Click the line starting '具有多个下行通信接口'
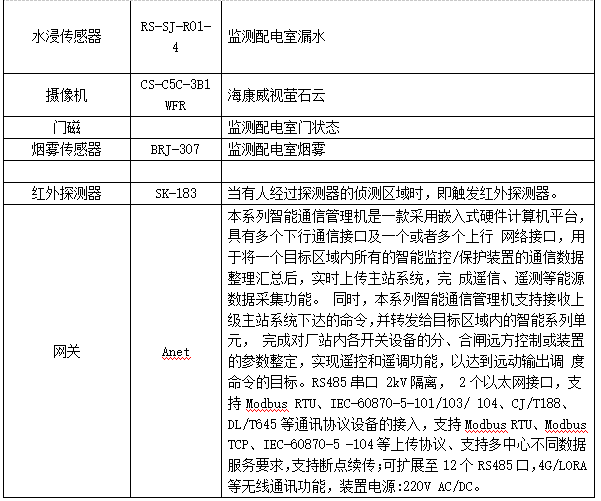Screen dimensions: 601x501 406,237
